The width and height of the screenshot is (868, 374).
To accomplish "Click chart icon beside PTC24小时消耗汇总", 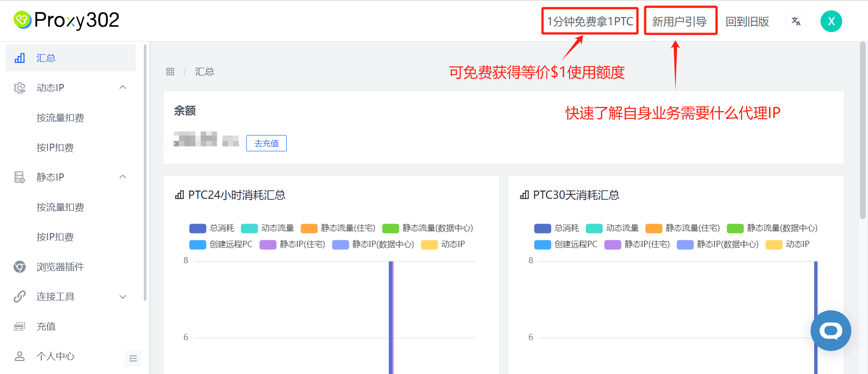I will 179,195.
